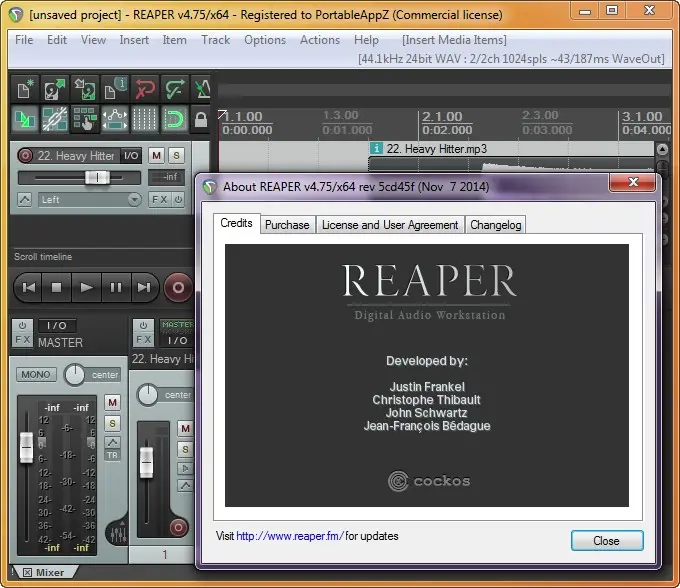Open the Actions menu

(x=320, y=40)
